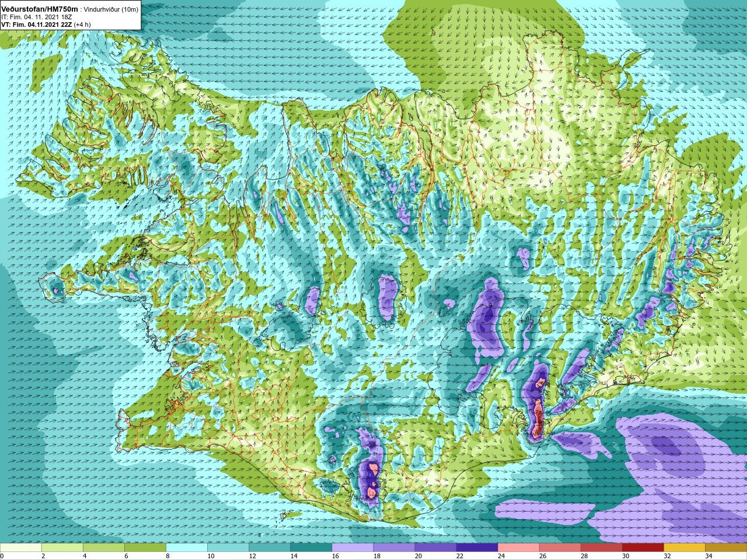Click the dark red 30–32 legend swatch
Screen dimensions: 747x560
coord(643,548)
